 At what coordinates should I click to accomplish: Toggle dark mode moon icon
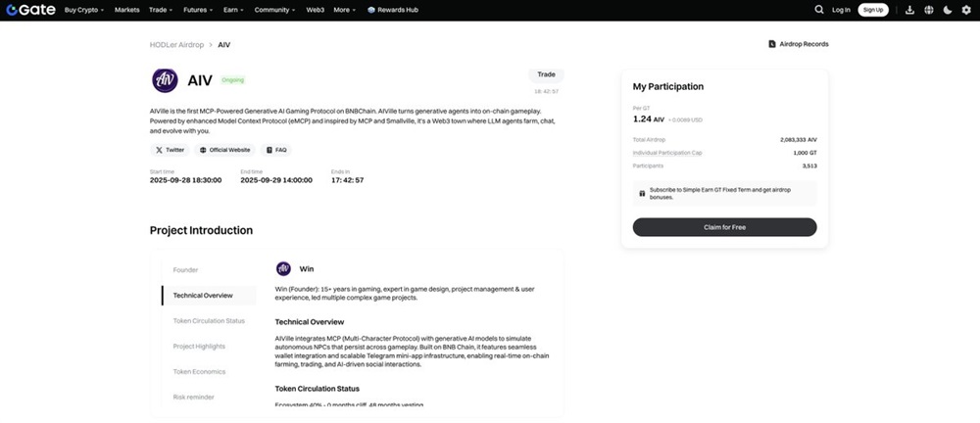[948, 10]
